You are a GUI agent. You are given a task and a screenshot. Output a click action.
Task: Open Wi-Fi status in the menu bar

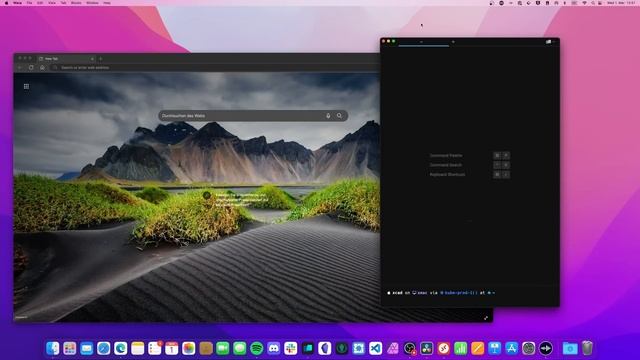584,3
